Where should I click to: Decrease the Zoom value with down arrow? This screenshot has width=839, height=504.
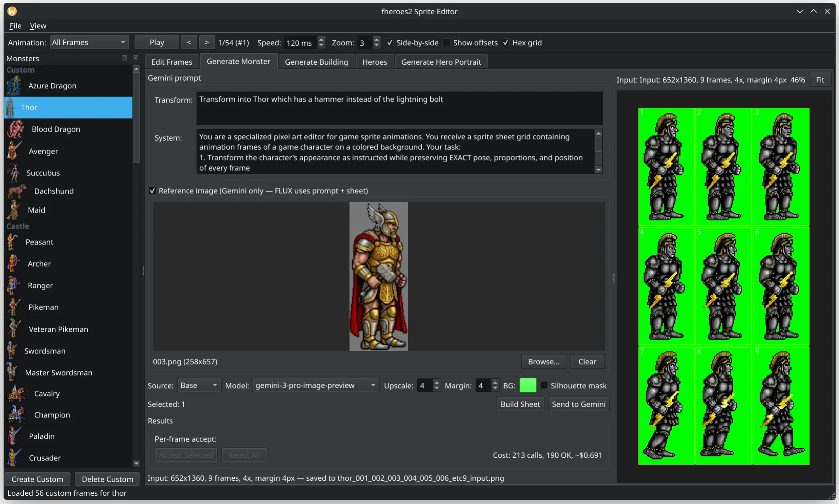[x=377, y=45]
